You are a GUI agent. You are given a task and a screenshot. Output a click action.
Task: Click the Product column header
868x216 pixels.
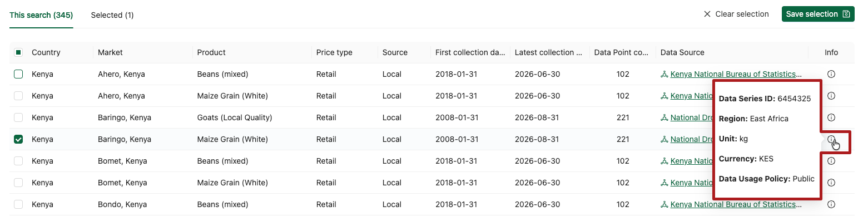pos(211,52)
